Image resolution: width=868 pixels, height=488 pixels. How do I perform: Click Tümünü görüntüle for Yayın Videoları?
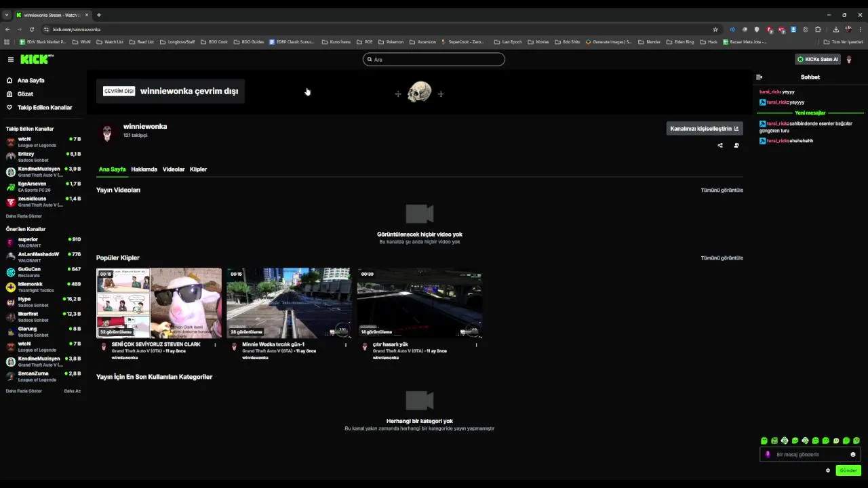(722, 190)
